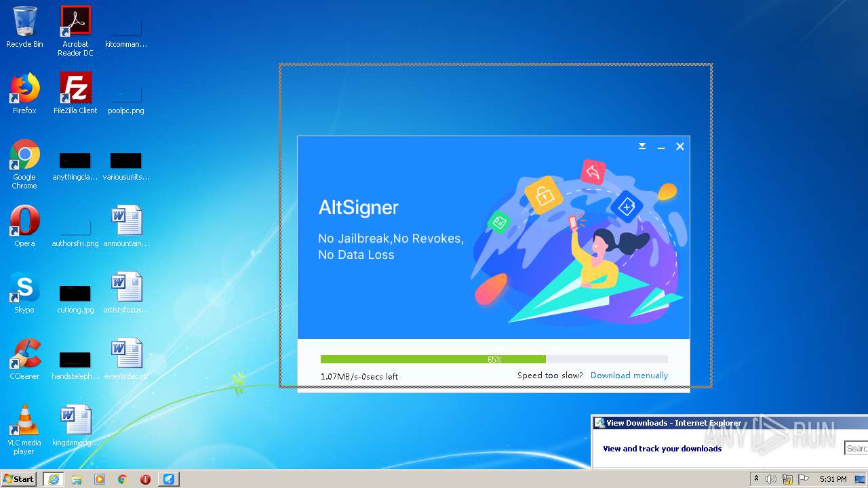Select artistsfocus... Word document
The width and height of the screenshot is (868, 488).
tap(126, 293)
